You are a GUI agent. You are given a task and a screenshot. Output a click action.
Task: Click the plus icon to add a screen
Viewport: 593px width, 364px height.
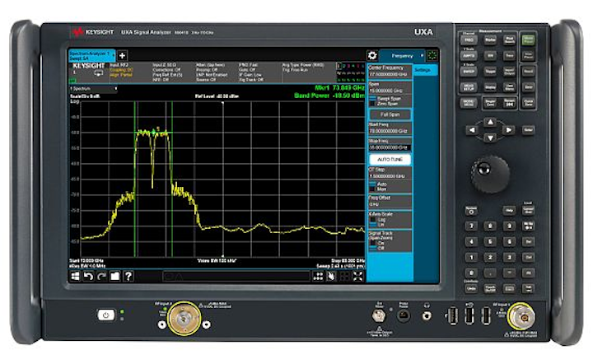[x=122, y=56]
